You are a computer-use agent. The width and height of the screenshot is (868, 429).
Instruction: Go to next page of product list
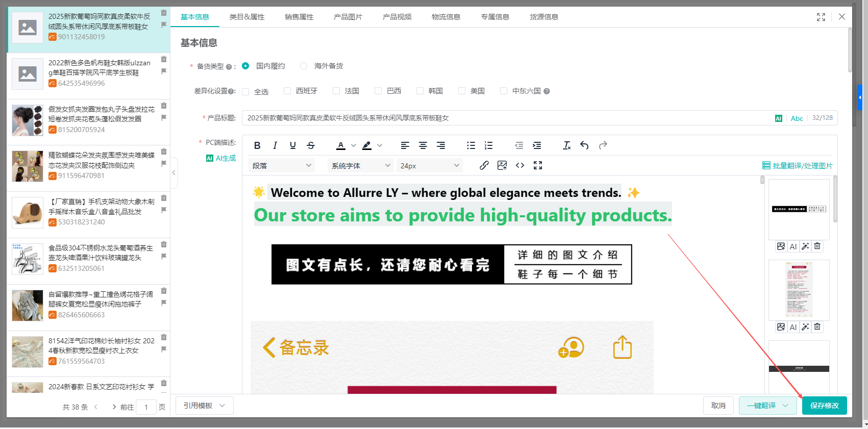[114, 407]
